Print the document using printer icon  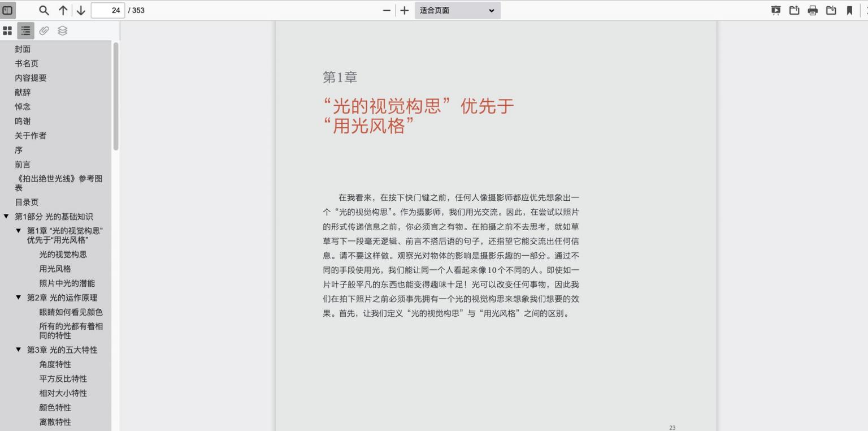[x=813, y=10]
